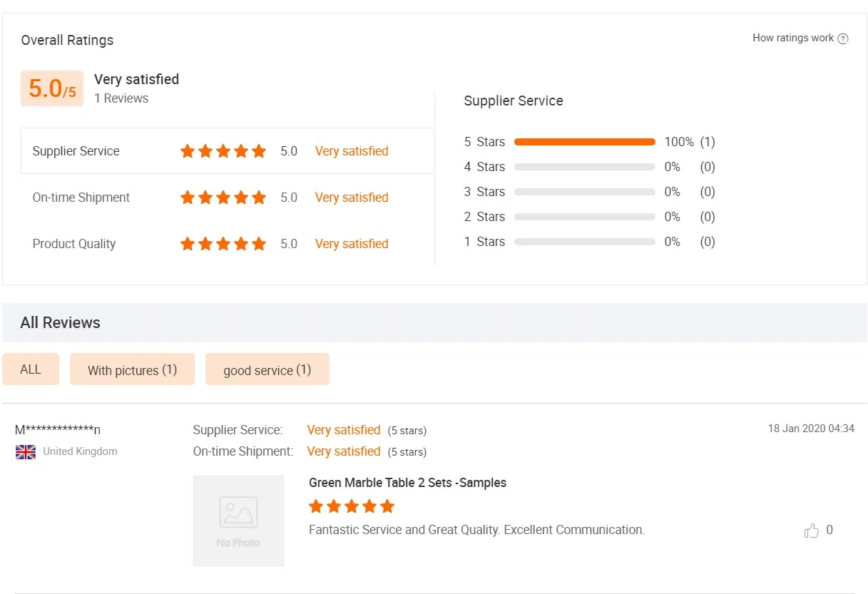Screen dimensions: 868x594
Task: Click the No Photo placeholder thumbnail
Action: pyautogui.click(x=238, y=521)
